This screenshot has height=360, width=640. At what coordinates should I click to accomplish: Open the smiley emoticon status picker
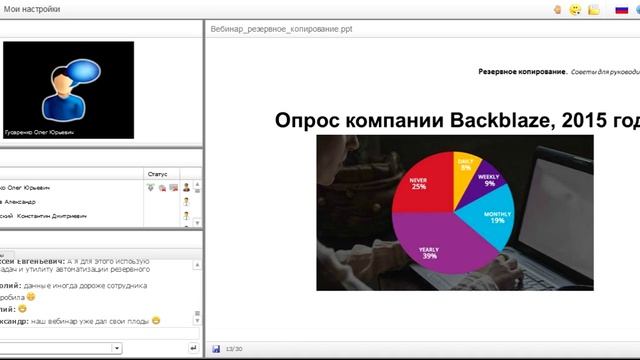(575, 9)
